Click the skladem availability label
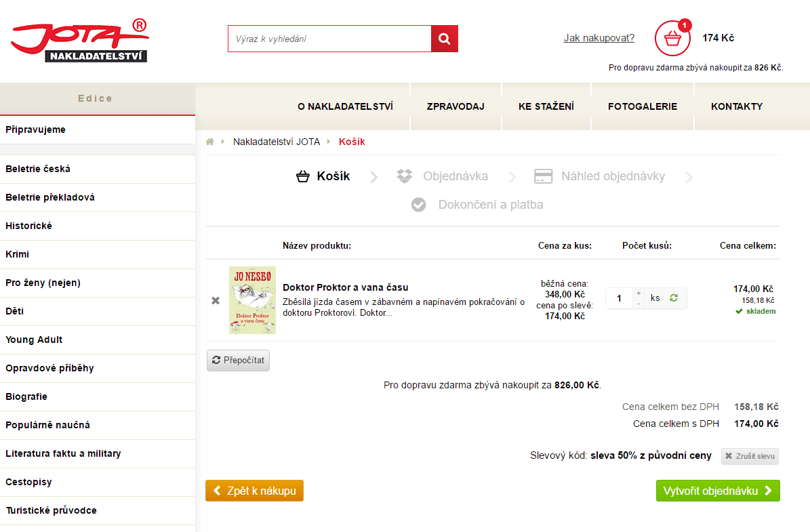810x532 pixels. [x=756, y=312]
